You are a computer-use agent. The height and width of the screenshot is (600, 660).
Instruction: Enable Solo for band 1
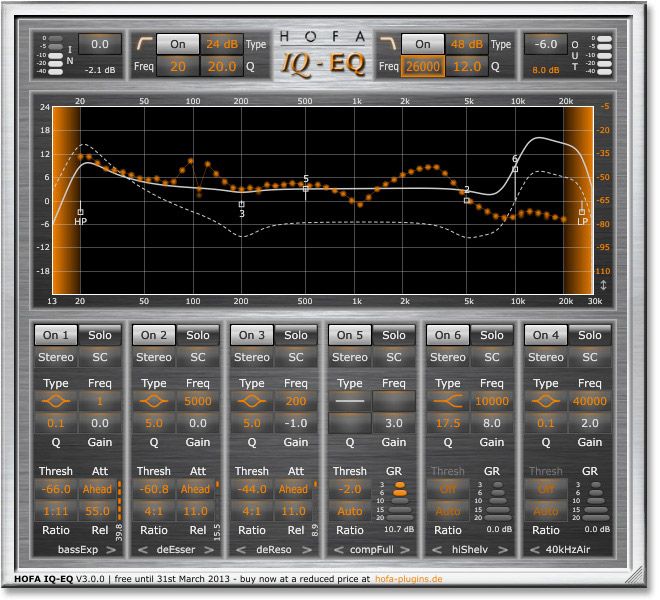coord(100,335)
